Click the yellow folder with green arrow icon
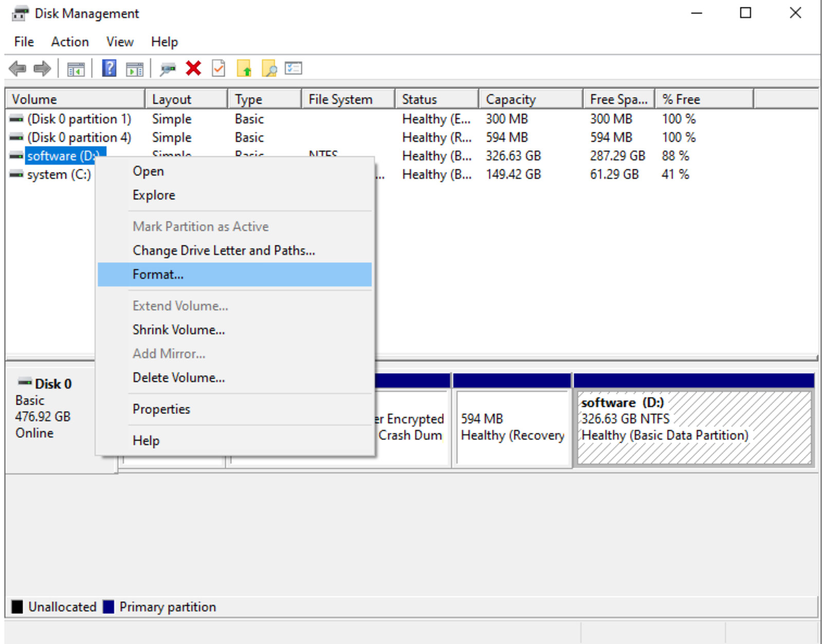 (244, 68)
